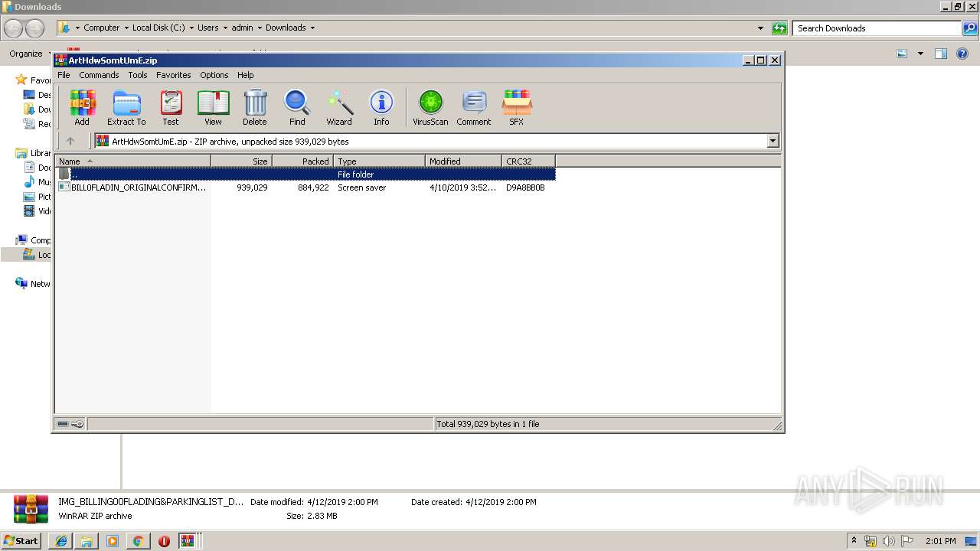Click the Delete trash icon
The image size is (980, 551).
[x=255, y=107]
